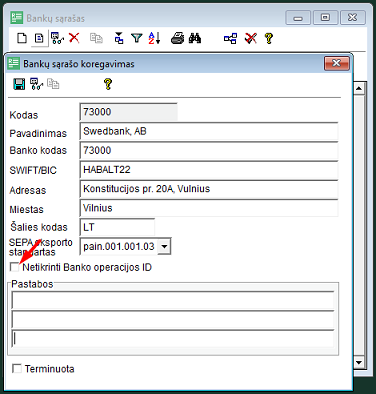Click the binoculars search icon
376x394 pixels.
(195, 38)
